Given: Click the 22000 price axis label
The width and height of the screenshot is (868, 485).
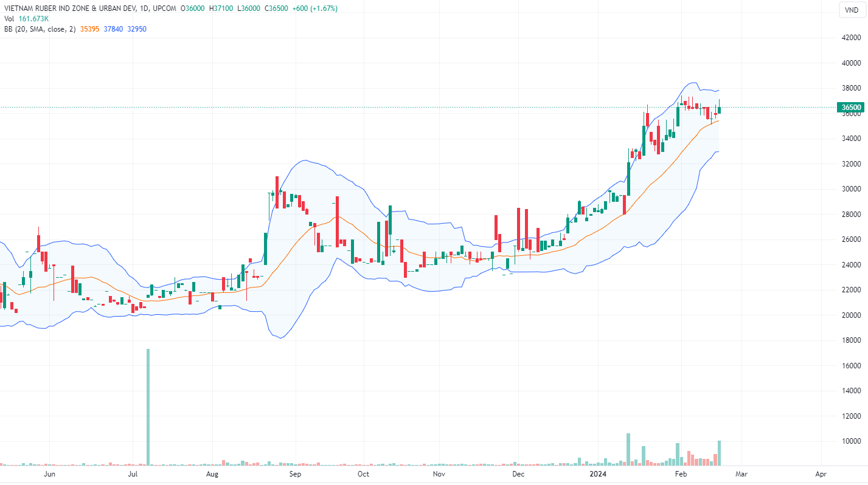Looking at the screenshot, I should pyautogui.click(x=850, y=290).
